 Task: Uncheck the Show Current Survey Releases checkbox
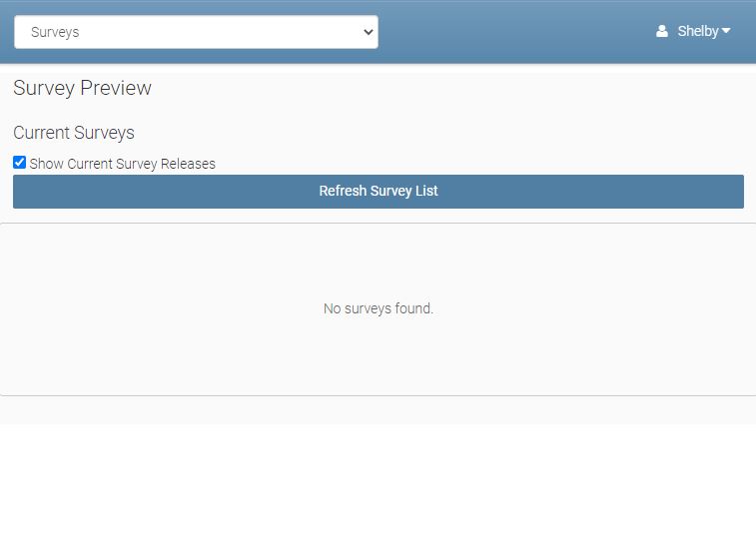point(19,163)
